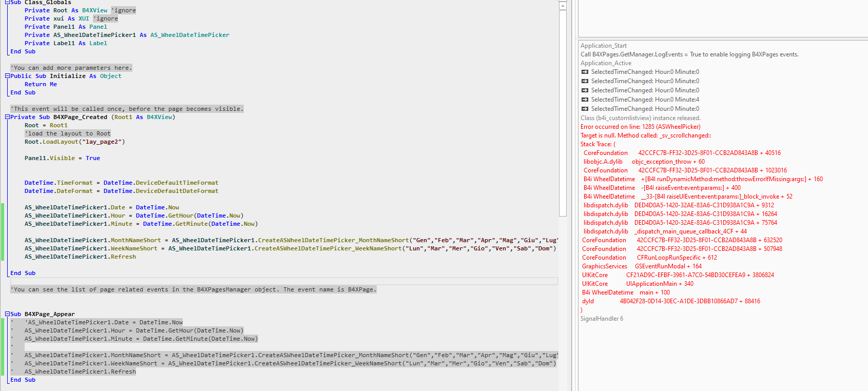
Task: Select the CFRunLoopRunSpecific stack trace line
Action: (650, 258)
